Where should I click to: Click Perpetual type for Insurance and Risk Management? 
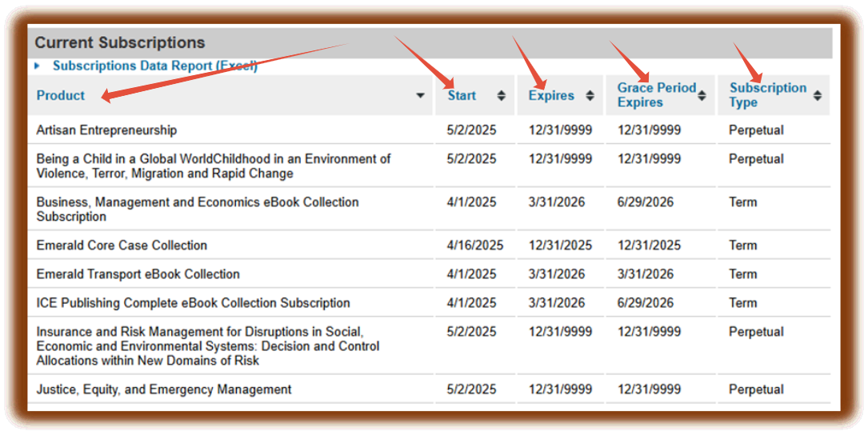(756, 332)
